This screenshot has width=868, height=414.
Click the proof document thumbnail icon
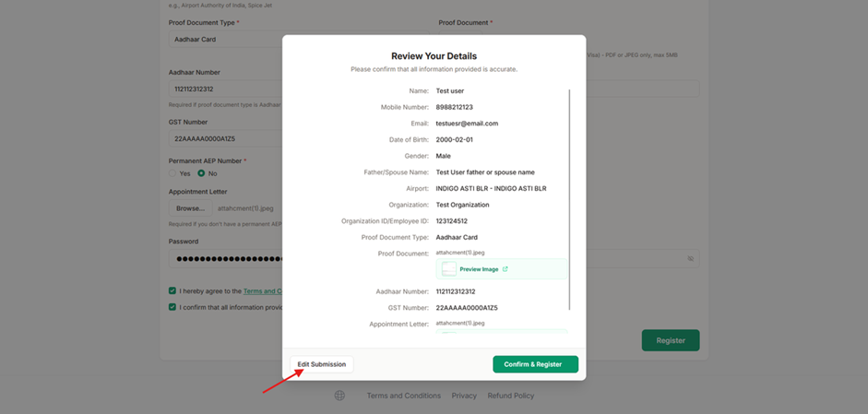[x=449, y=269]
